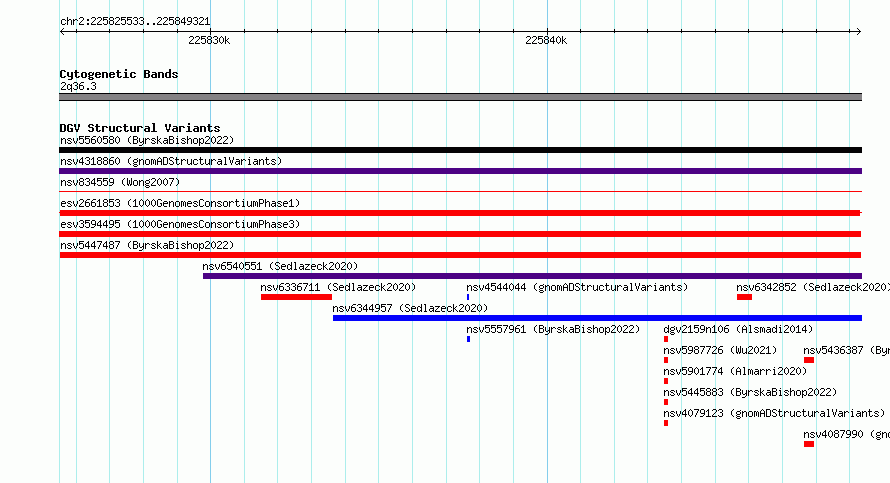The height and width of the screenshot is (483, 890).
Task: Click the 225830k ruler tick label
Action: [x=209, y=40]
